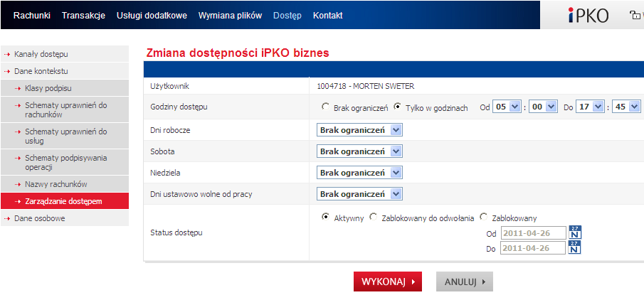Screen dimensions: 644x300
Task: Select Zarządzanie dostępem sidebar item
Action: (65, 201)
